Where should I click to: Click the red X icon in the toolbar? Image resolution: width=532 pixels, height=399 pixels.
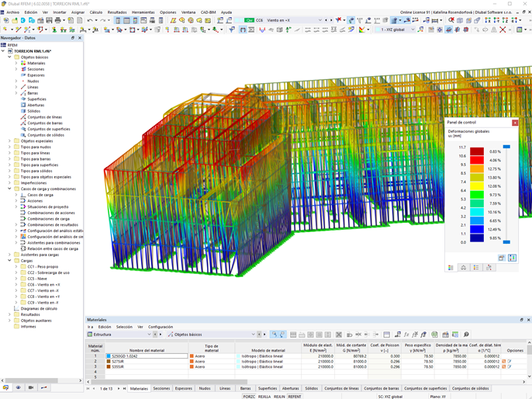[x=502, y=29]
